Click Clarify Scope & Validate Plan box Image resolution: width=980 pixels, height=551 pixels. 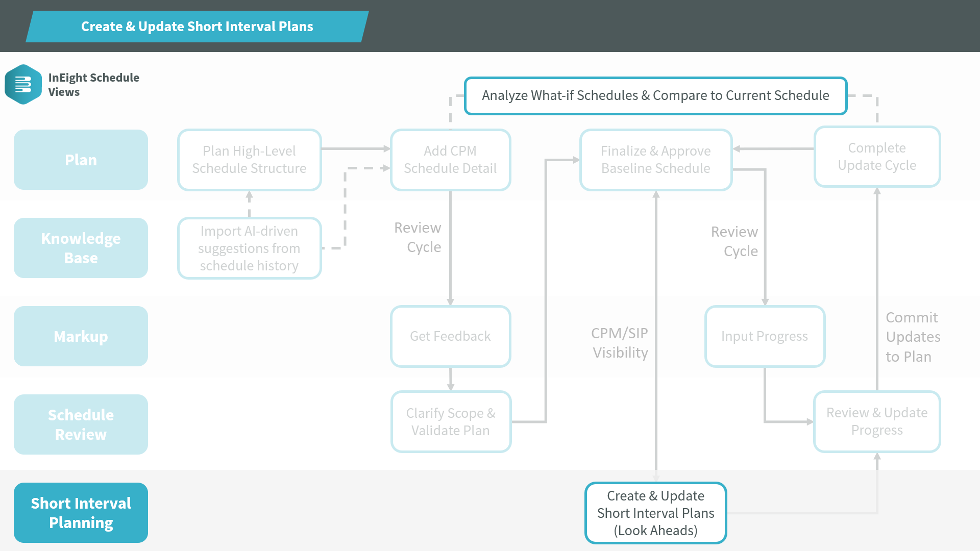pyautogui.click(x=450, y=422)
